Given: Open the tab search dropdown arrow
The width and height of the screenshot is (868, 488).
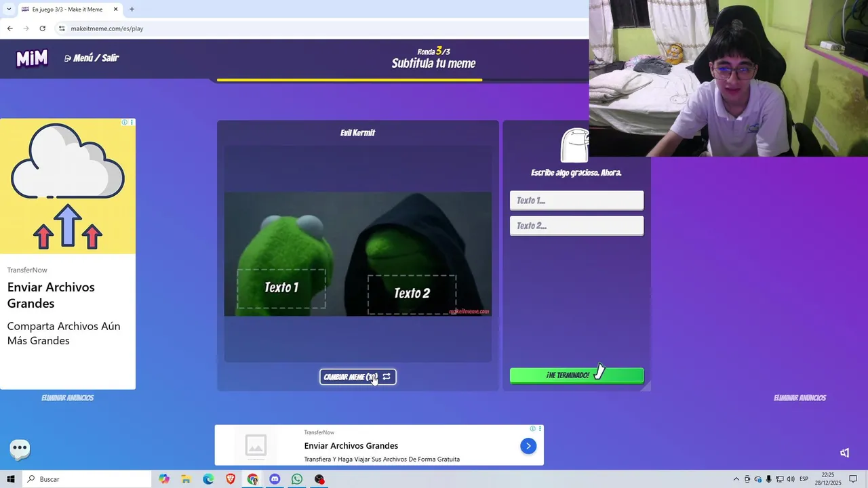Looking at the screenshot, I should (x=9, y=9).
